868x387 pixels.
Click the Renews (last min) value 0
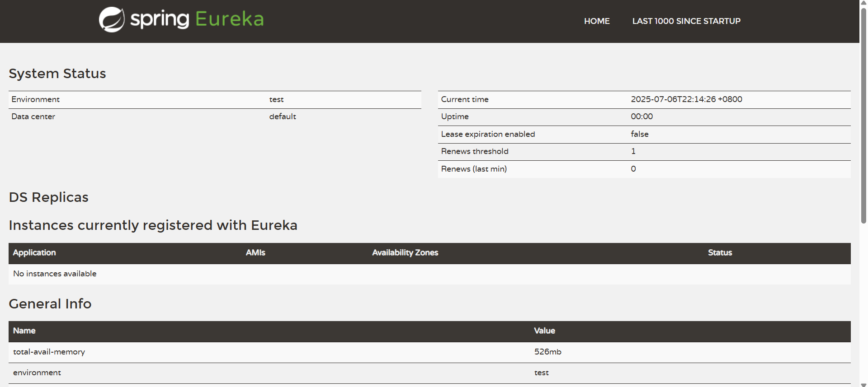(633, 169)
